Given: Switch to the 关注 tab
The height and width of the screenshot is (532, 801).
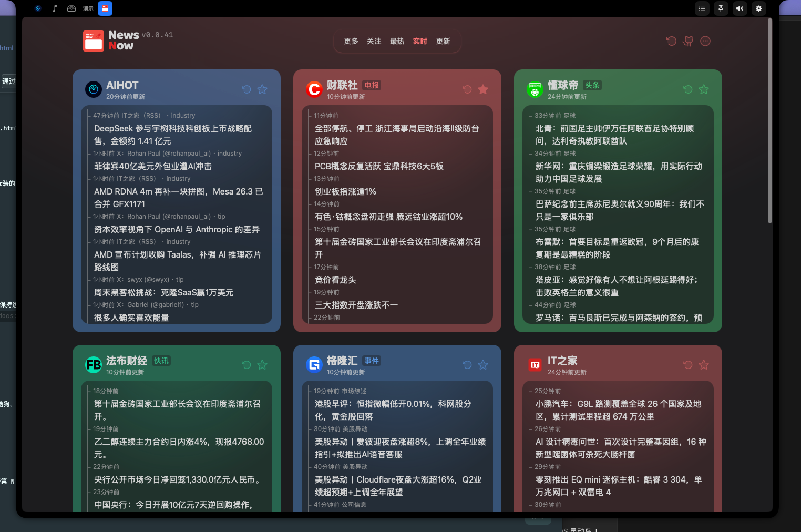Looking at the screenshot, I should pyautogui.click(x=374, y=41).
